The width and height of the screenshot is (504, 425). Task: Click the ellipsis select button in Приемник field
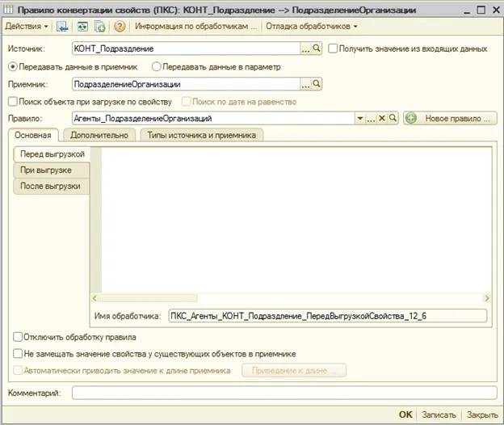[305, 85]
